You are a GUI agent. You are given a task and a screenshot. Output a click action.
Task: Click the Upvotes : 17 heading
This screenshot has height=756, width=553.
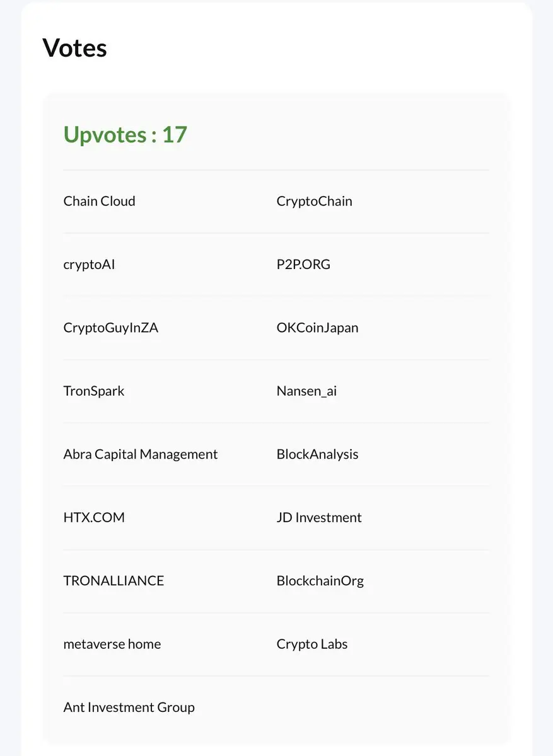pyautogui.click(x=125, y=134)
